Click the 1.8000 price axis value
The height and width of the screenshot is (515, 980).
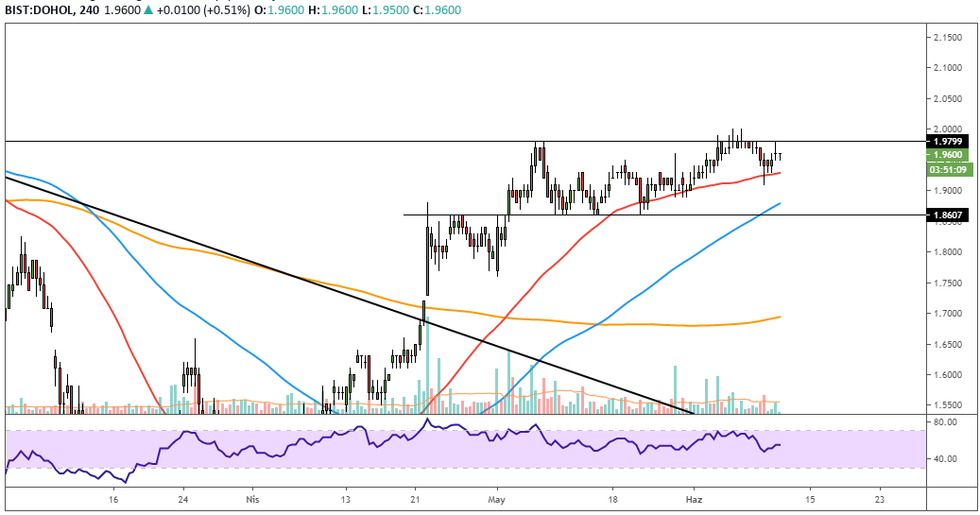click(x=948, y=252)
